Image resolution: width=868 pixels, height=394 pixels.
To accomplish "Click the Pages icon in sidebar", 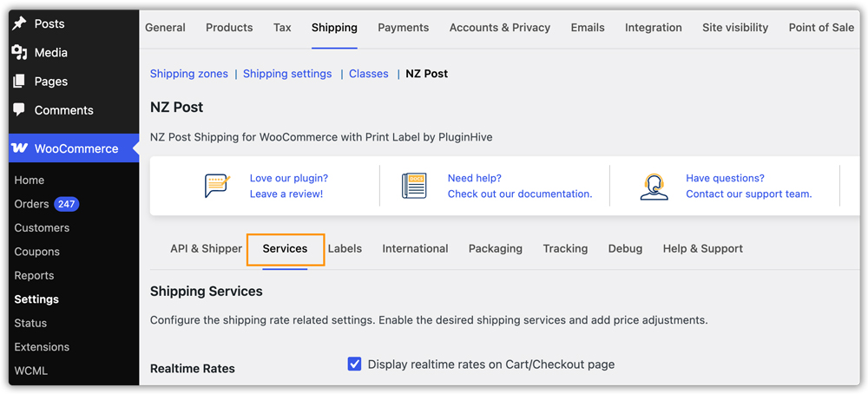I will (19, 82).
